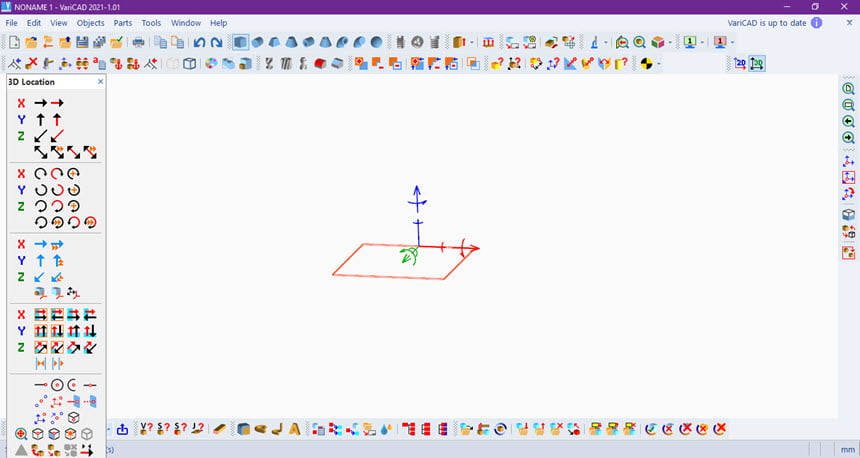The image size is (860, 458).
Task: Open the Edit menu
Action: [34, 23]
